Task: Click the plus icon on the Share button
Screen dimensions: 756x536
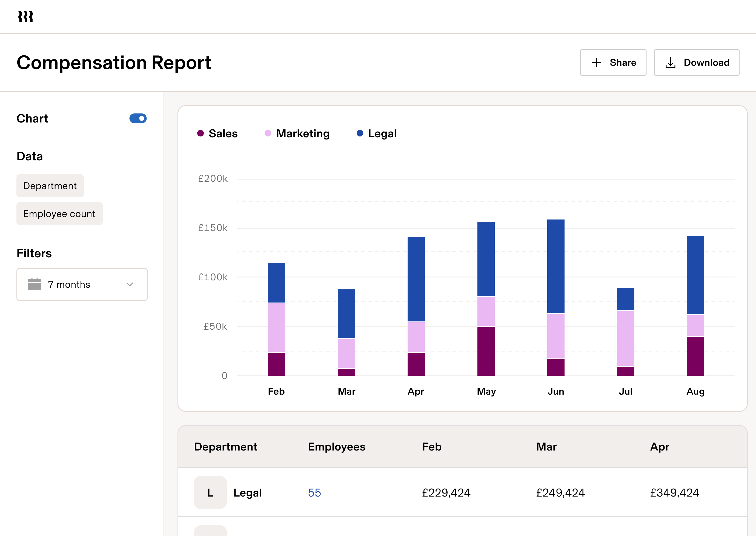Action: tap(596, 62)
